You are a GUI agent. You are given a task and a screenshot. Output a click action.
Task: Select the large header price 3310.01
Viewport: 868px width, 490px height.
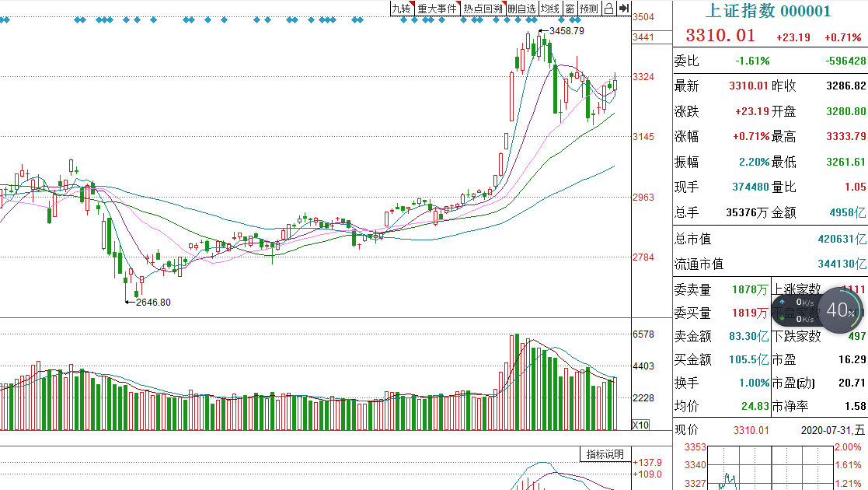pyautogui.click(x=721, y=36)
